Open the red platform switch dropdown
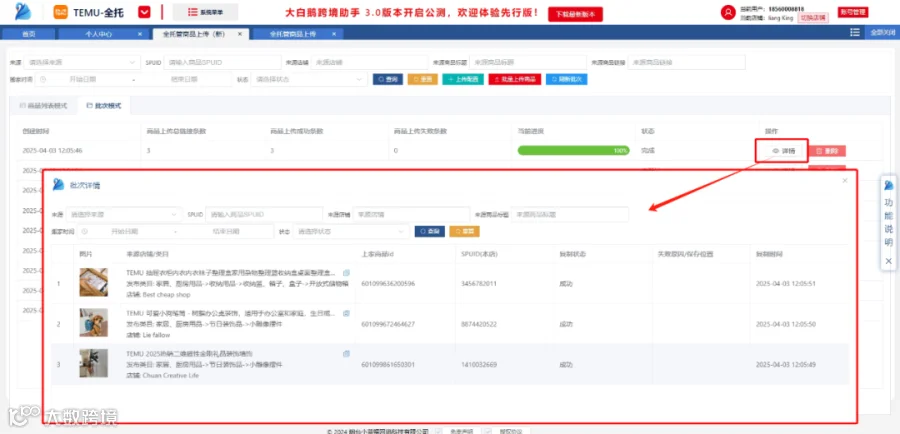Viewport: 900px width, 434px height. [x=145, y=12]
